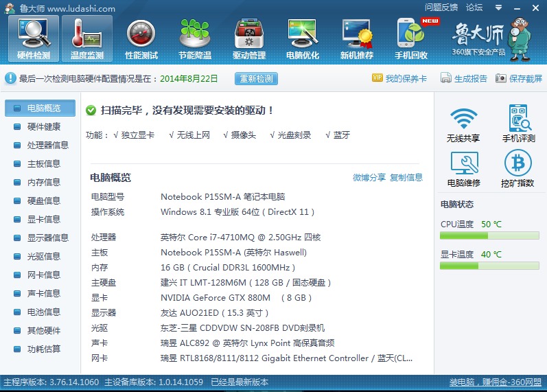Open 电脑优化 computer optimization

point(303,40)
